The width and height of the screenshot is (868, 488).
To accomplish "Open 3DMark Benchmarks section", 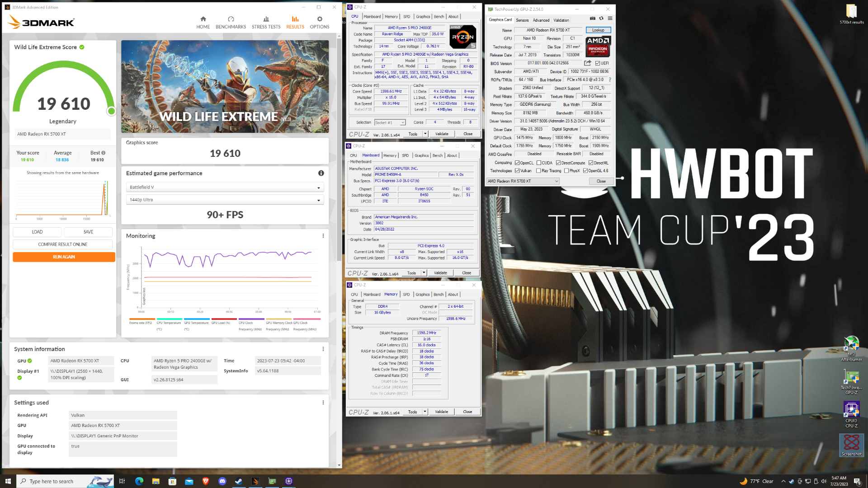I will [x=231, y=23].
